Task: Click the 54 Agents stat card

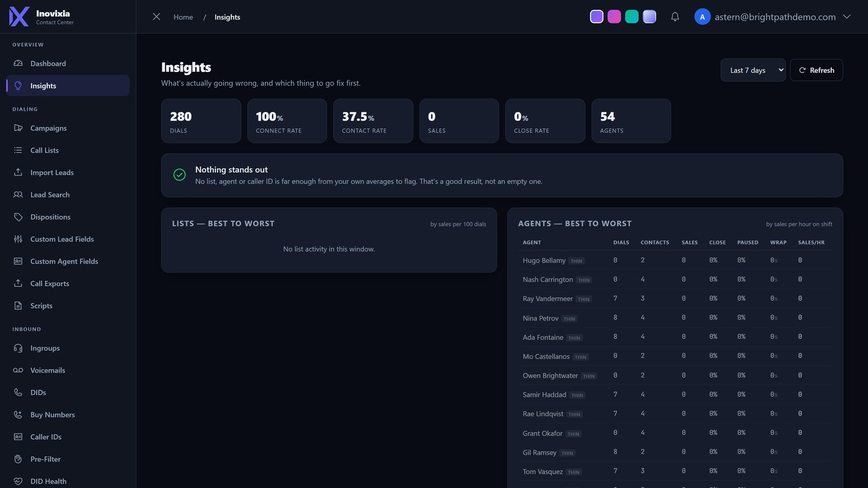Action: point(631,121)
